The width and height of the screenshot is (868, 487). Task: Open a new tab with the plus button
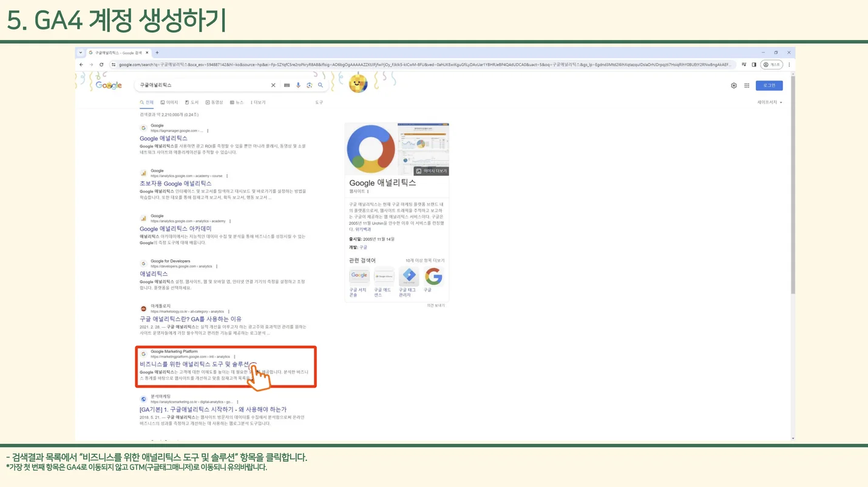[157, 53]
